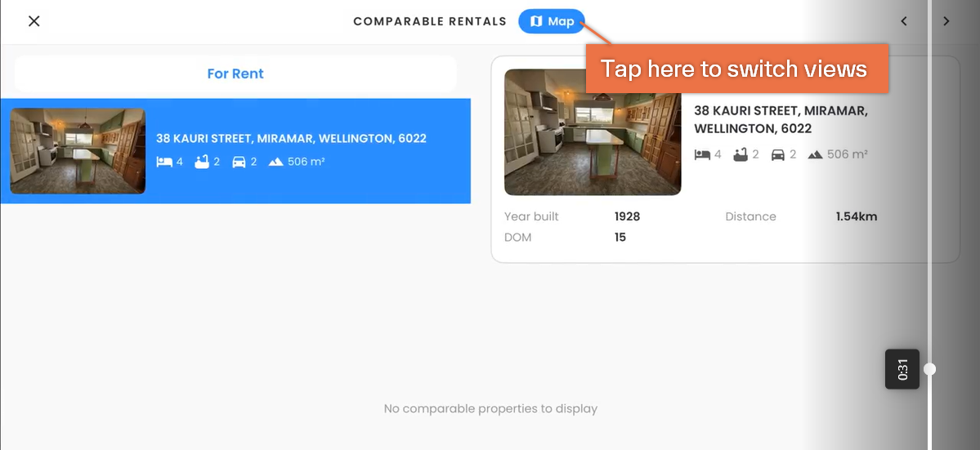Click the bathtub icon in the list row

201,163
